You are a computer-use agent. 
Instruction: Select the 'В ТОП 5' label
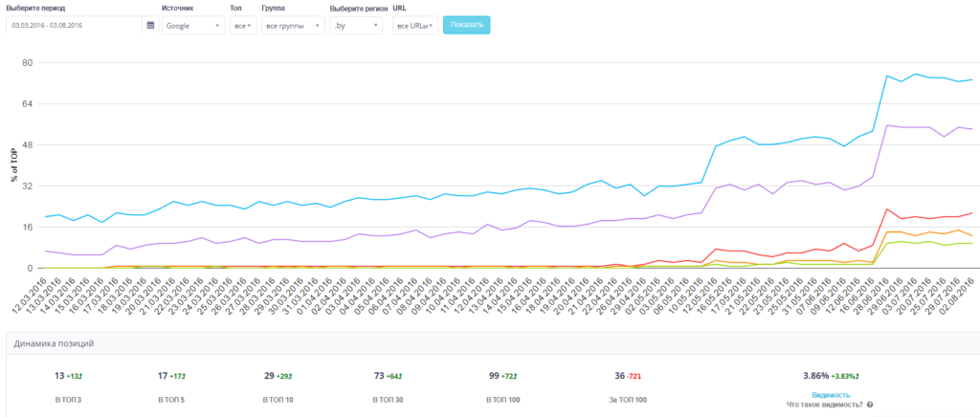(x=171, y=400)
